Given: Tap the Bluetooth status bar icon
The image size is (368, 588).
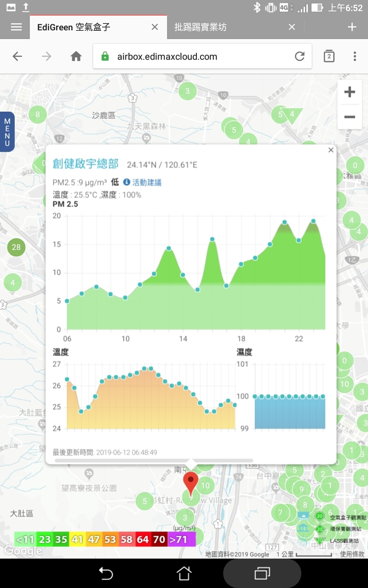Looking at the screenshot, I should coord(256,7).
